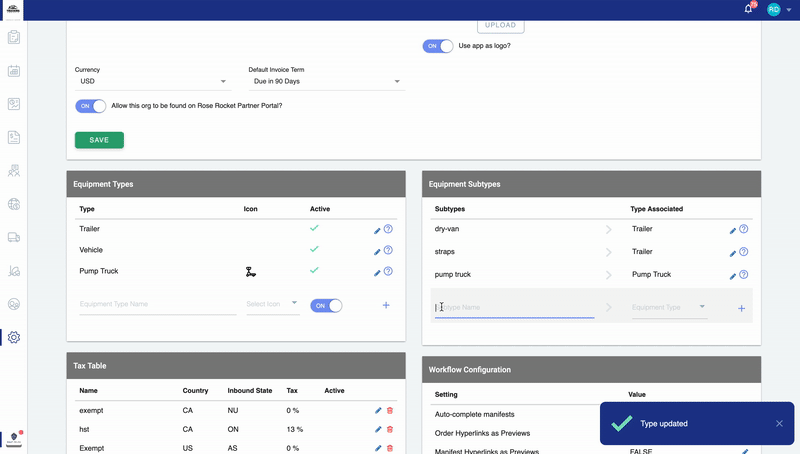Image resolution: width=800 pixels, height=454 pixels.
Task: Open the Equipment Type dropdown for new subtype
Action: [x=669, y=307]
